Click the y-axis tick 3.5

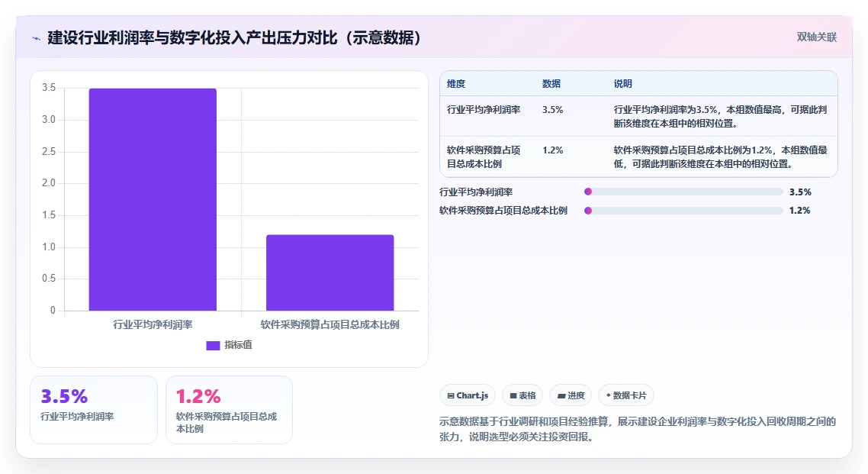(x=49, y=88)
